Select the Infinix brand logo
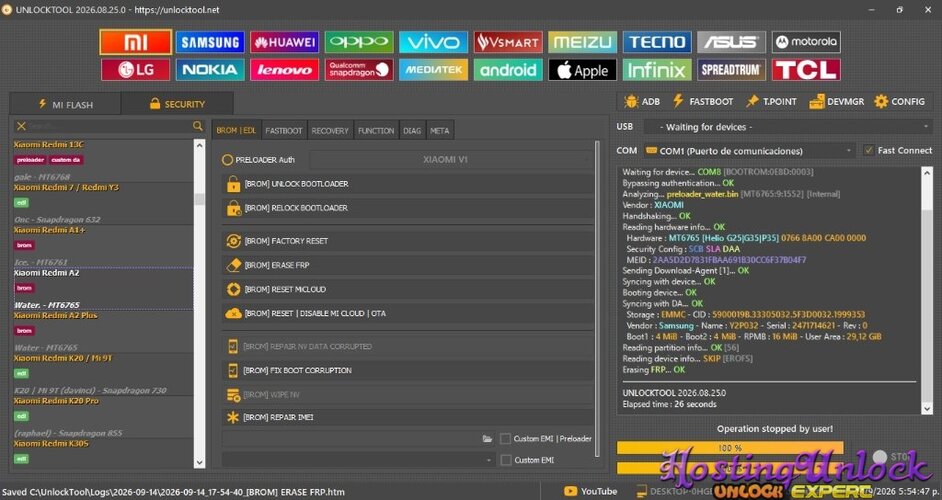 (657, 70)
